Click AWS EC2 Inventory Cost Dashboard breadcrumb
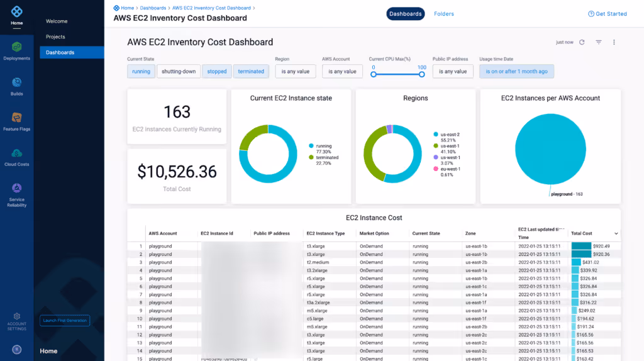This screenshot has width=644, height=361. click(211, 8)
